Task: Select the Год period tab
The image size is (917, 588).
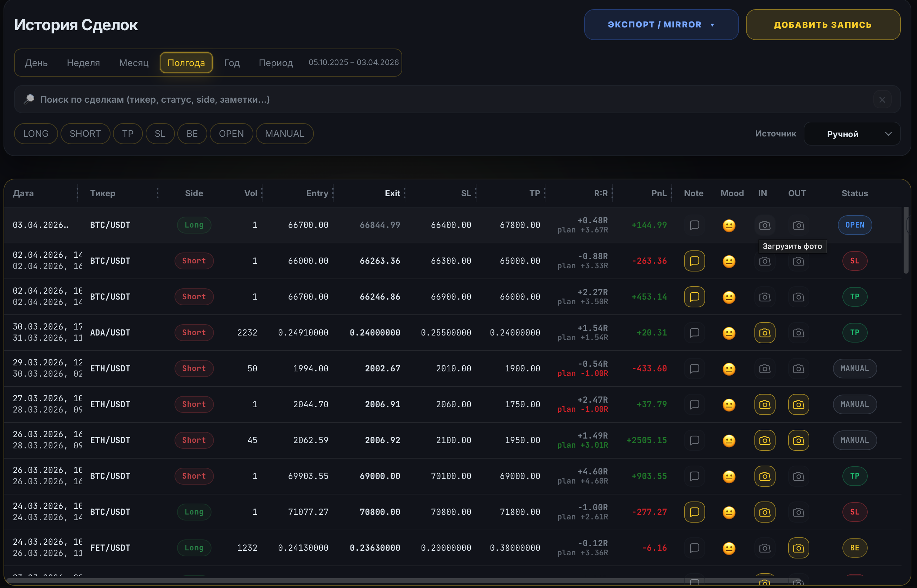Action: tap(232, 63)
